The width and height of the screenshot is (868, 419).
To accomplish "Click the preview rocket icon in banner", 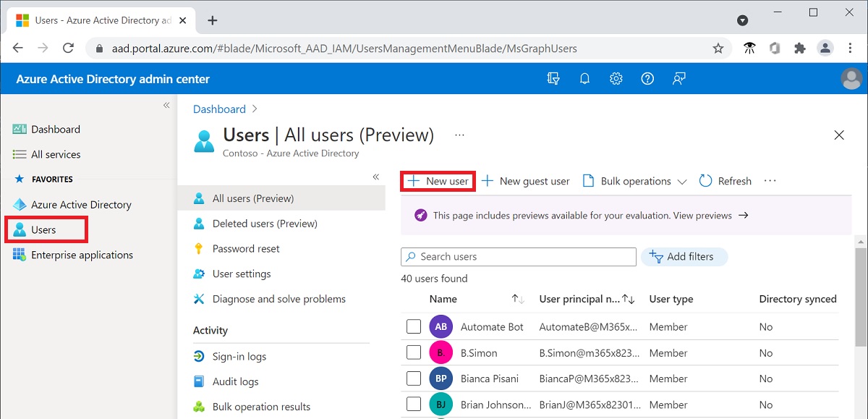I will tap(420, 215).
